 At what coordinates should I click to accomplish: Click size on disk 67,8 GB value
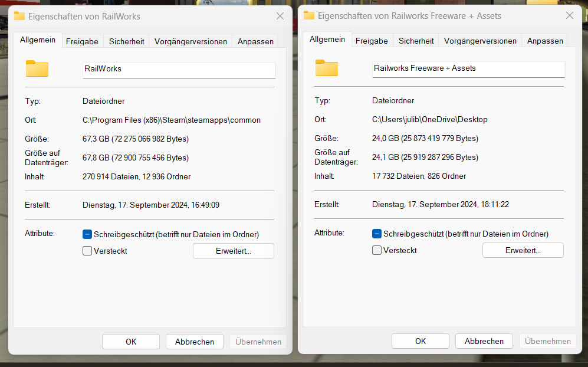[x=136, y=158]
